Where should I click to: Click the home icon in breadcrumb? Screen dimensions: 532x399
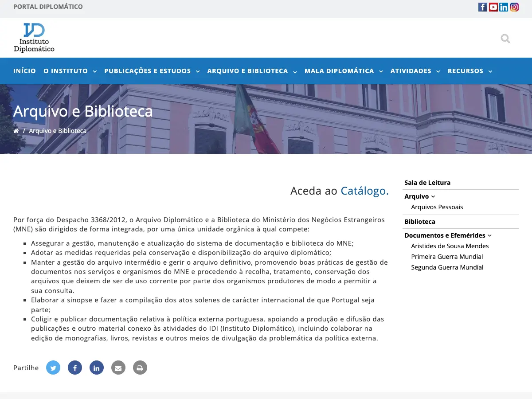click(16, 131)
